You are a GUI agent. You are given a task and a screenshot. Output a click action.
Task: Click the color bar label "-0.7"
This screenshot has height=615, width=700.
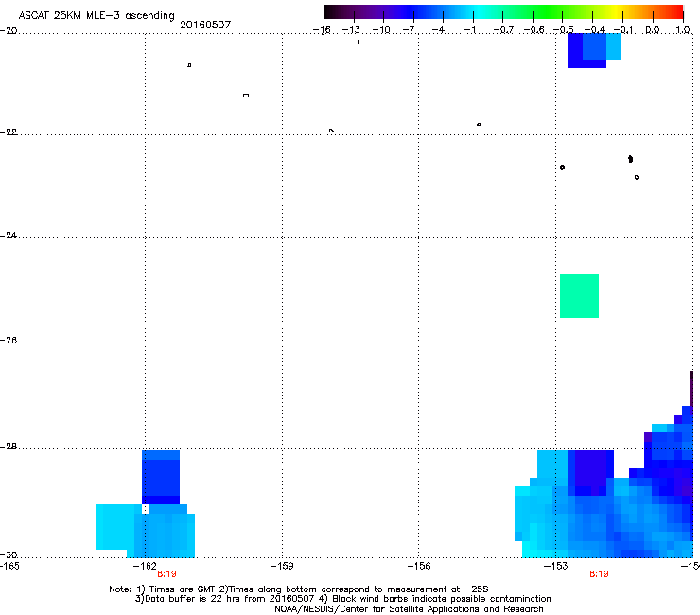(x=503, y=30)
